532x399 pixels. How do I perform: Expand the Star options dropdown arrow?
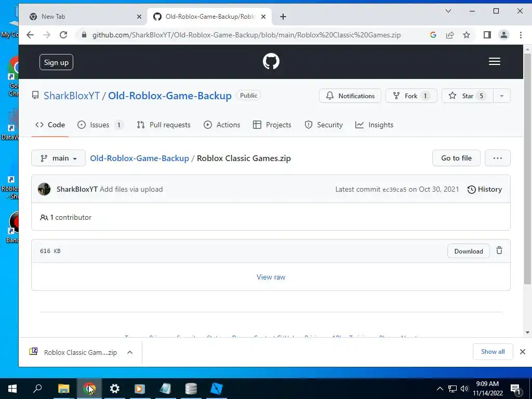coord(501,96)
